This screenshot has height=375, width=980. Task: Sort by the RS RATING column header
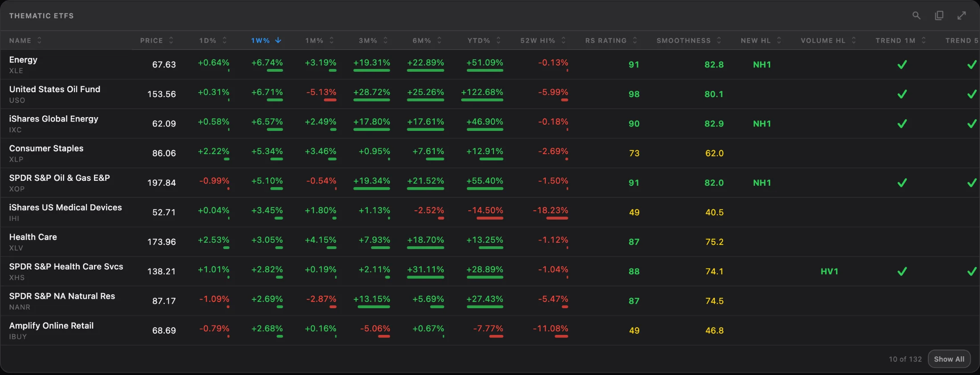tap(606, 41)
